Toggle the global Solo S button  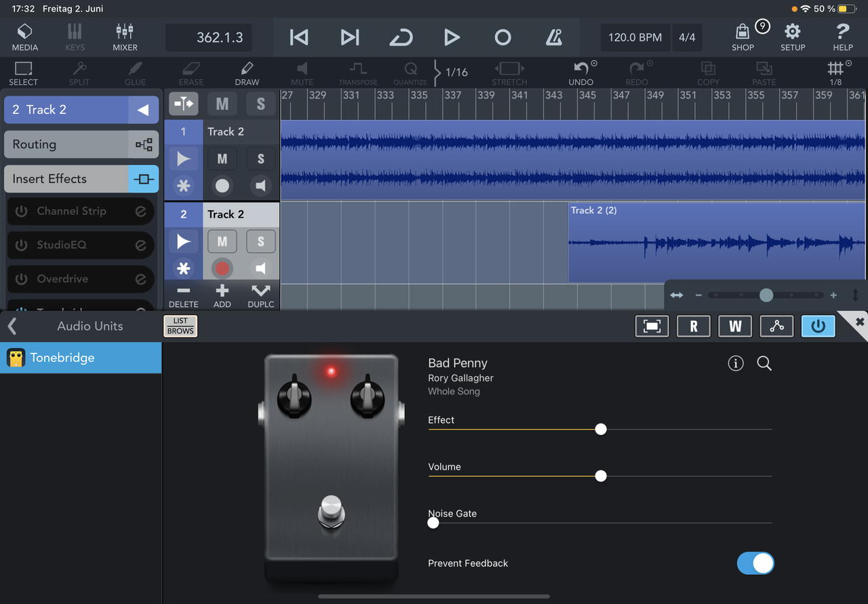click(x=261, y=104)
